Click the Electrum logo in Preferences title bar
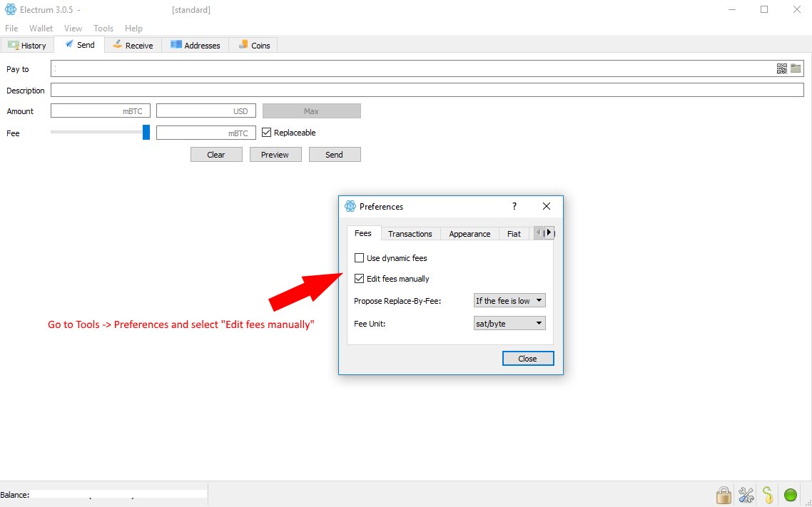Image resolution: width=812 pixels, height=507 pixels. [350, 206]
